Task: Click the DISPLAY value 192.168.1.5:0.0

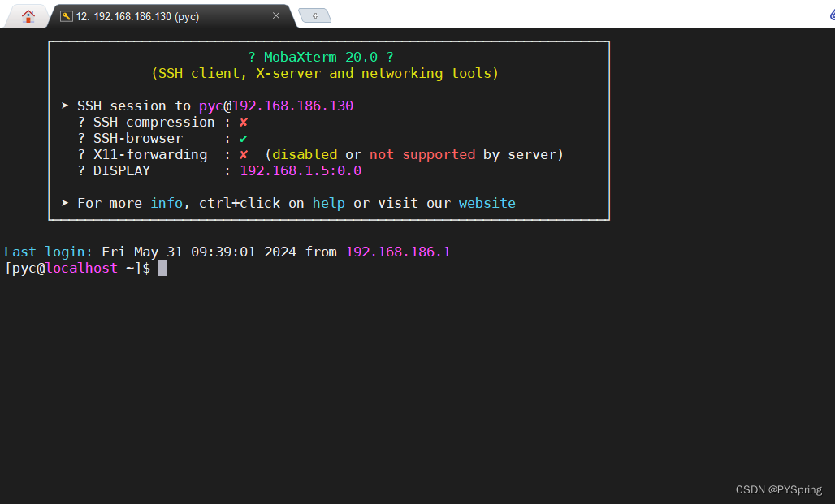Action: (x=301, y=170)
